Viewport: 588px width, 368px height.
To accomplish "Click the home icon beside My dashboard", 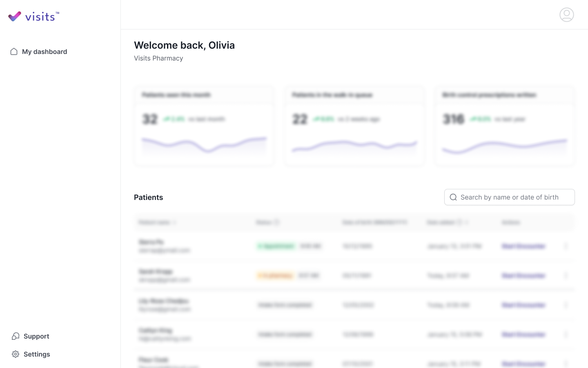I will tap(14, 51).
